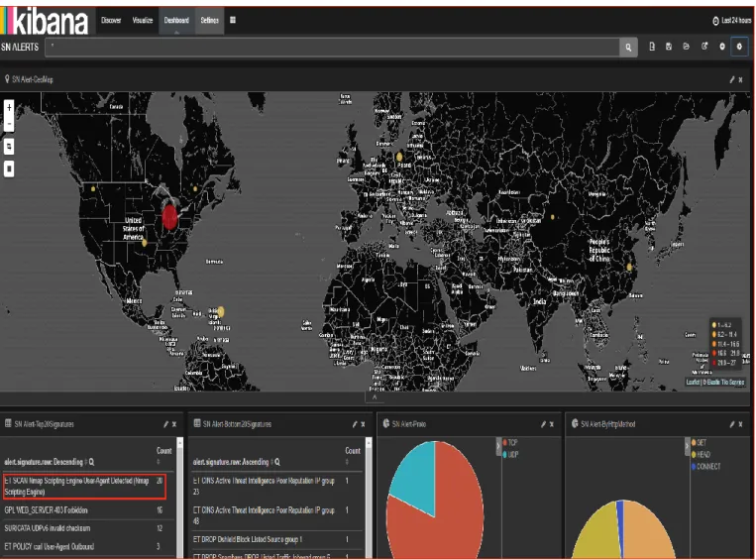Click the darkest red map legend swatch
The width and height of the screenshot is (756, 560).
(714, 363)
